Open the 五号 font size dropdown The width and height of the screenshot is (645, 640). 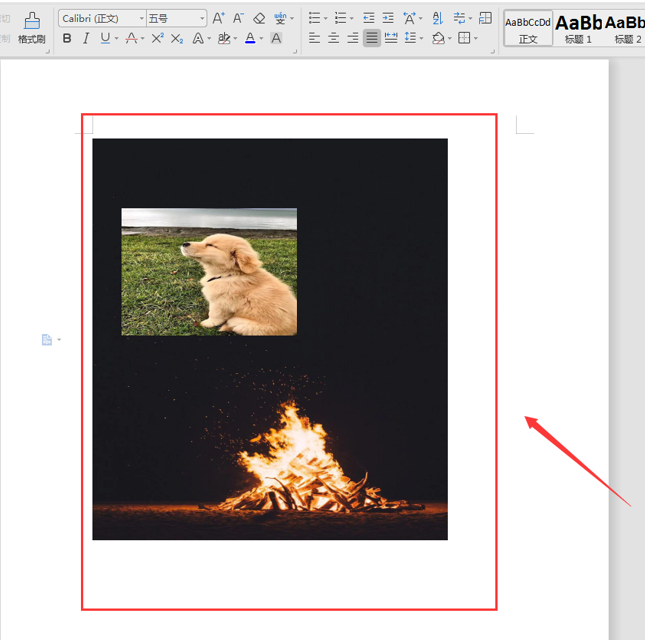coord(202,19)
